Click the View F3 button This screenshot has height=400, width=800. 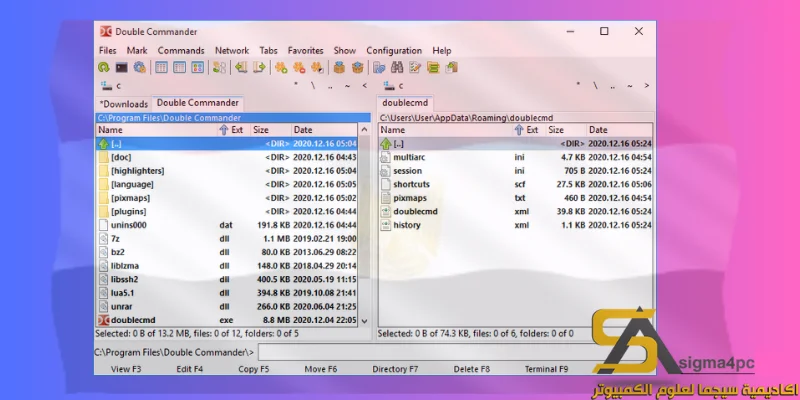126,369
